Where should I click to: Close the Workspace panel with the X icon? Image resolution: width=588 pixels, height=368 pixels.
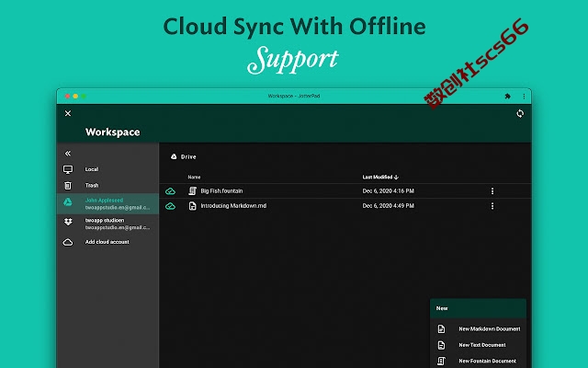(x=68, y=113)
